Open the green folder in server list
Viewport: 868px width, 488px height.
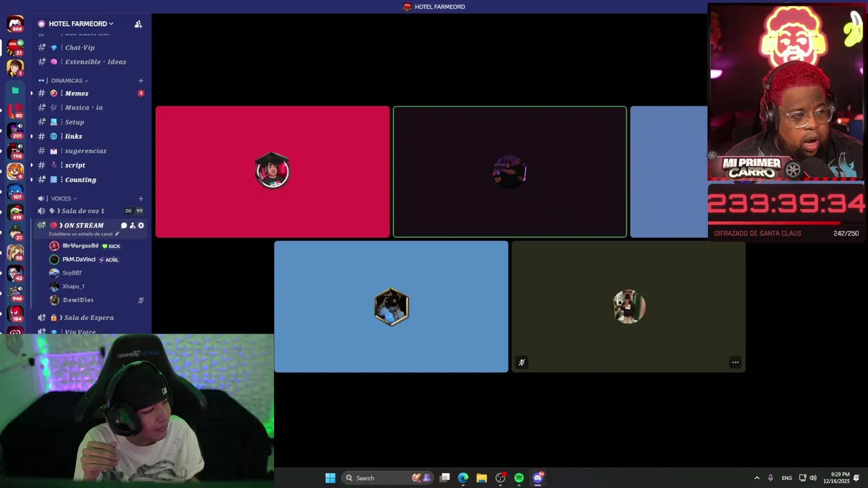[15, 89]
